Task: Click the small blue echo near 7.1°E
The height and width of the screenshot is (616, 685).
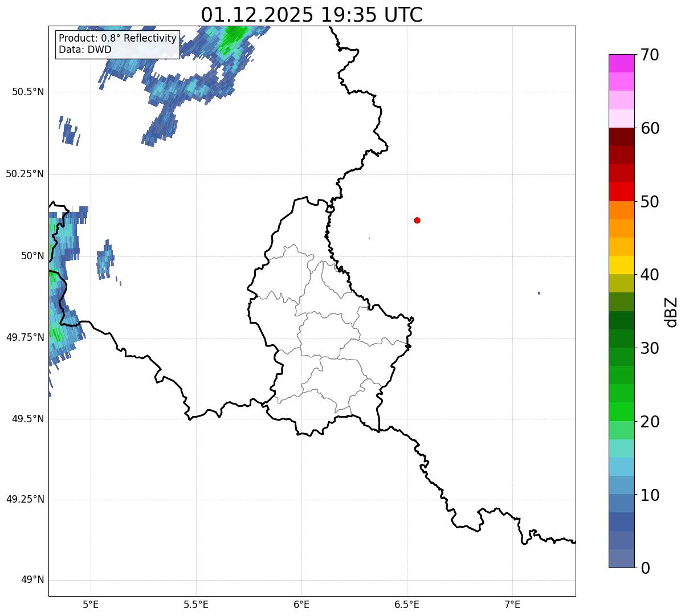Action: [539, 293]
